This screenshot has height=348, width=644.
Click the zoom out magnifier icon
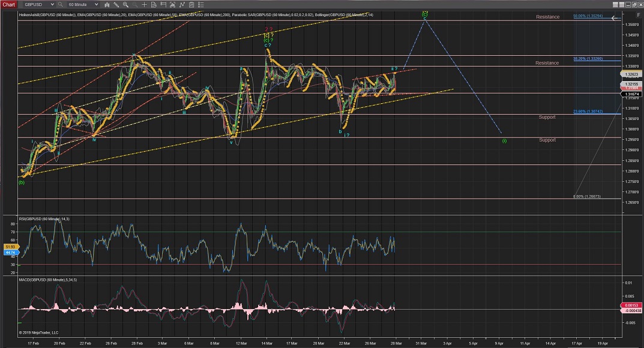point(134,4)
